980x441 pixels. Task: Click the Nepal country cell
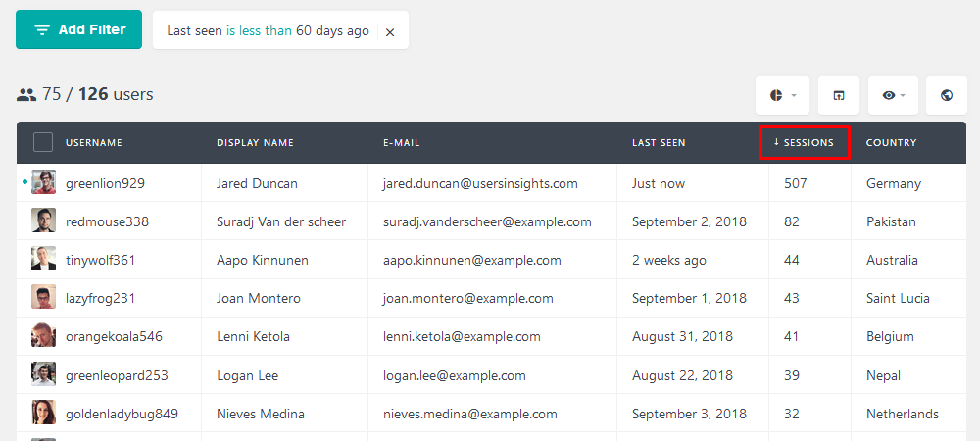(884, 376)
